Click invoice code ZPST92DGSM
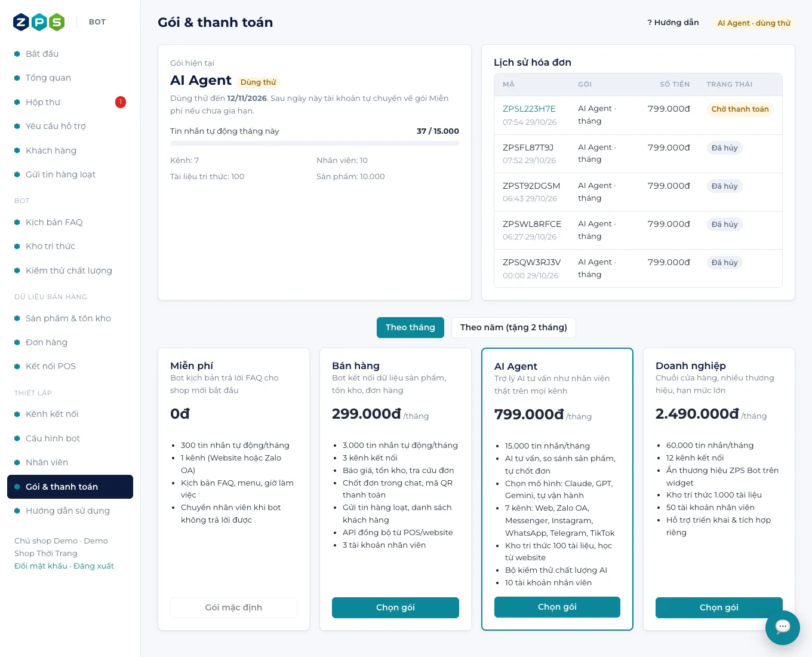The height and width of the screenshot is (657, 812). tap(531, 186)
